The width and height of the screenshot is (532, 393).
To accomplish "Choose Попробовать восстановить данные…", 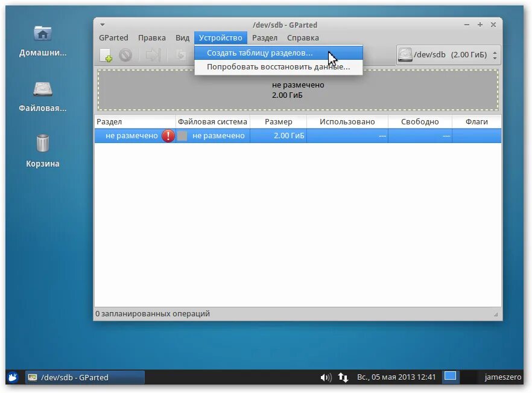I will [279, 67].
